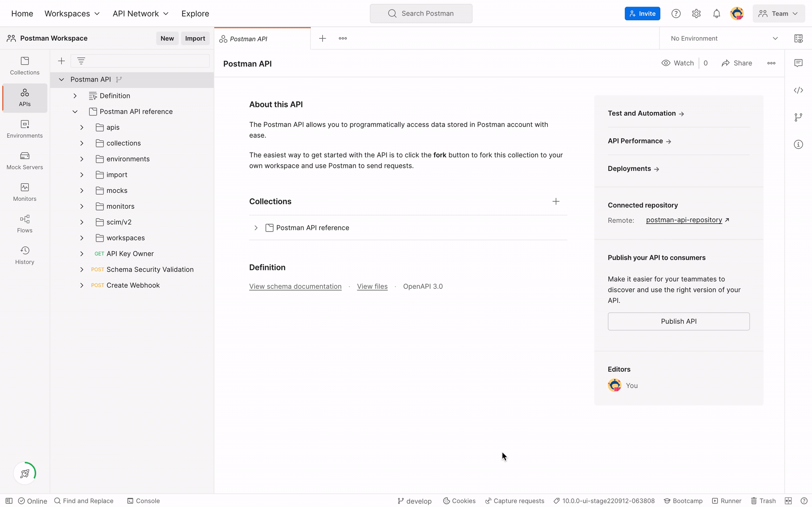Open source control branch icon in right sidebar
Screen dimensions: 812x507
[798, 117]
